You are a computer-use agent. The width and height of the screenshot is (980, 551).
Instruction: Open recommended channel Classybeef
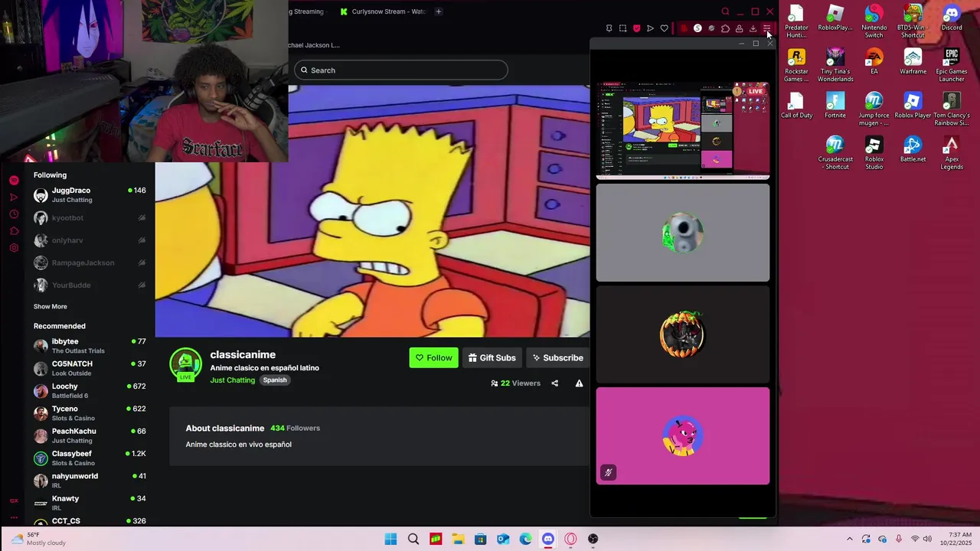[x=90, y=458]
